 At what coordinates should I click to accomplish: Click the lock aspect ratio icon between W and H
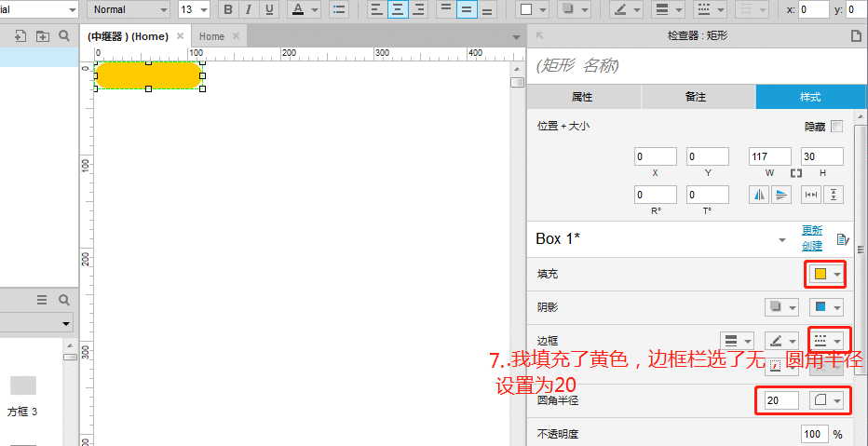pyautogui.click(x=796, y=173)
